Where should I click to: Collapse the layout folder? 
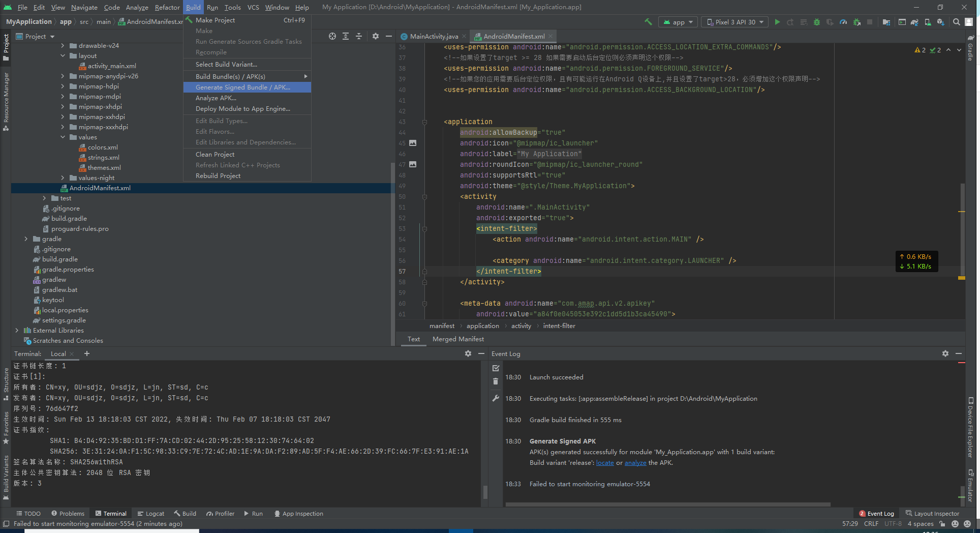[63, 55]
